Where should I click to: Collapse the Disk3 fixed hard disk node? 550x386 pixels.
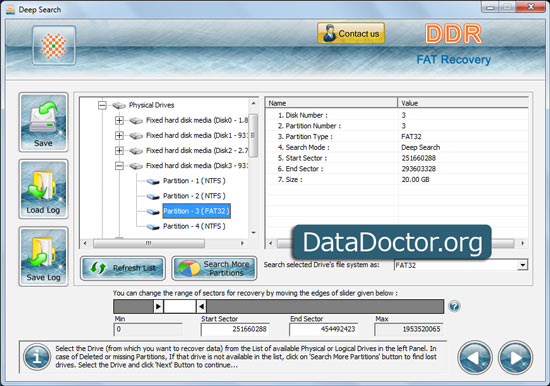pos(119,166)
